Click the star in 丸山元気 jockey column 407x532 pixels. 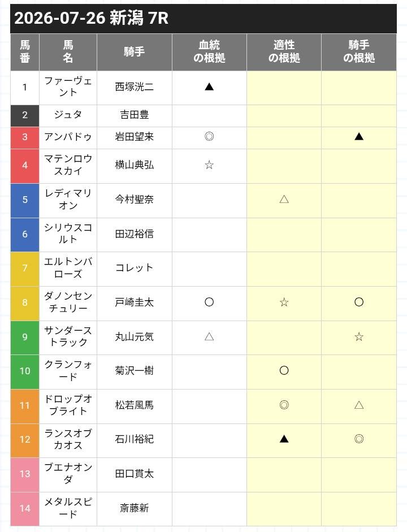(359, 337)
